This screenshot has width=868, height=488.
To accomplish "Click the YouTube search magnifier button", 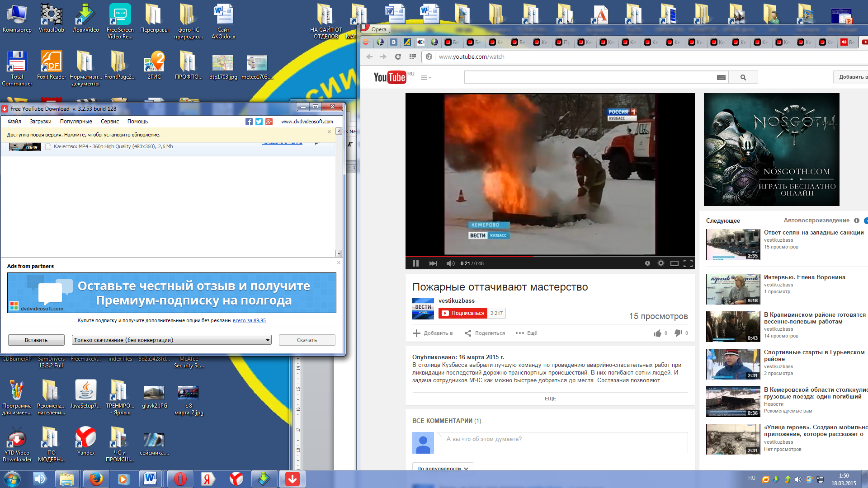I will (x=743, y=77).
